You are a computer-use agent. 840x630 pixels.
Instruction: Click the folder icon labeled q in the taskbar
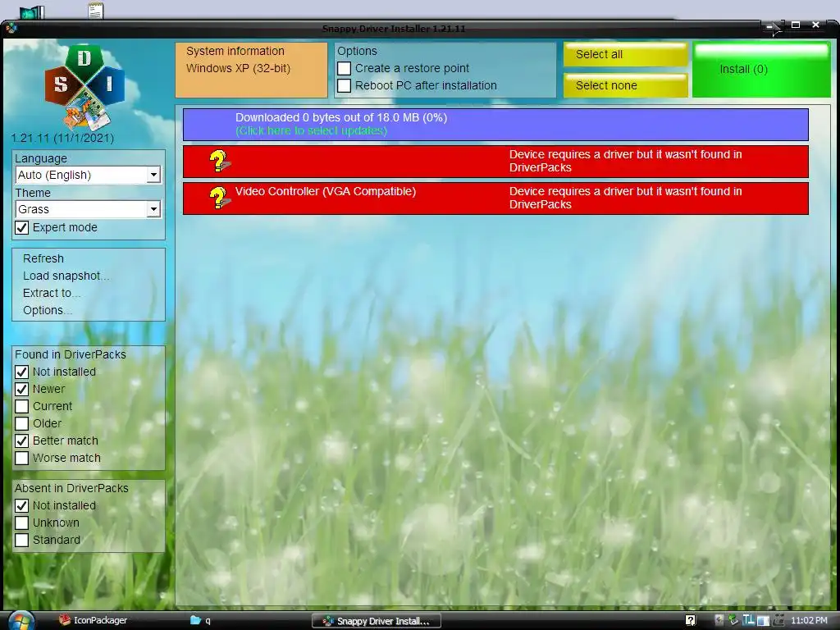(195, 620)
